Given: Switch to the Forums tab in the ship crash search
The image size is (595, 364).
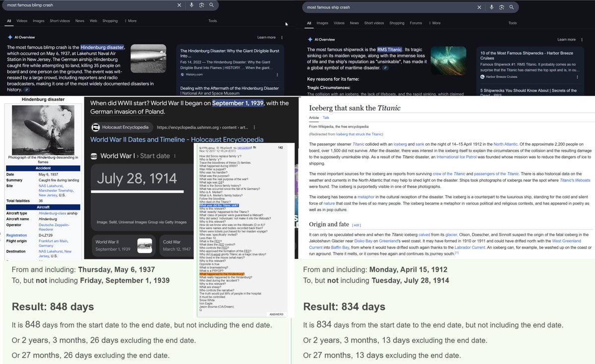Looking at the screenshot, I should click(x=416, y=23).
